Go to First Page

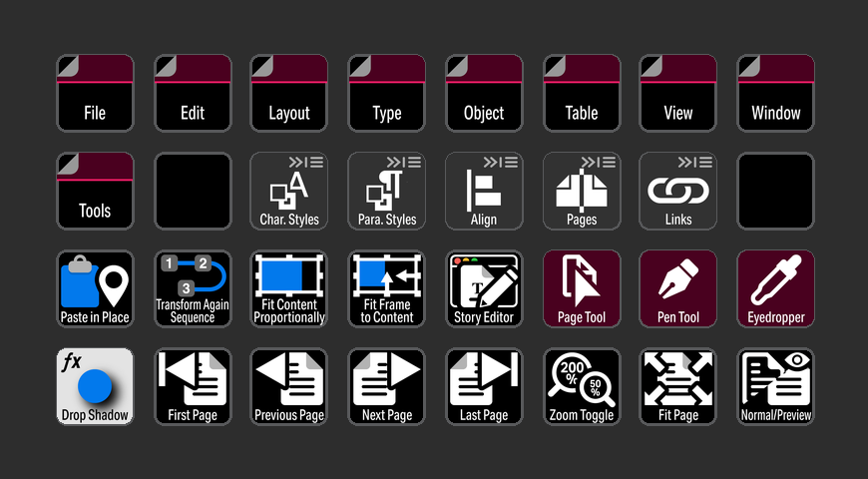(193, 386)
